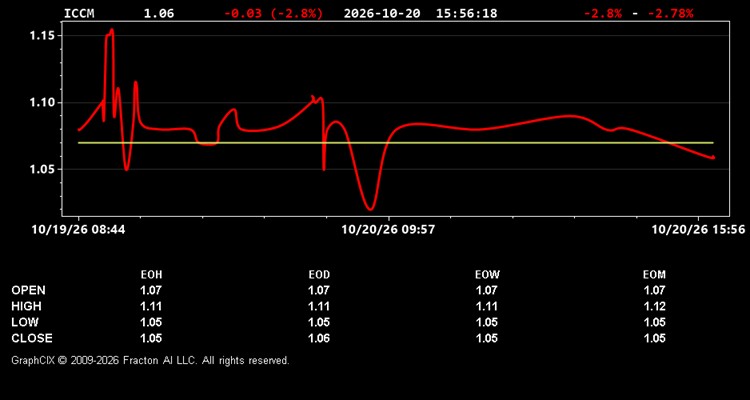The width and height of the screenshot is (750, 400).
Task: Select the last price 1.06 in header
Action: point(159,13)
